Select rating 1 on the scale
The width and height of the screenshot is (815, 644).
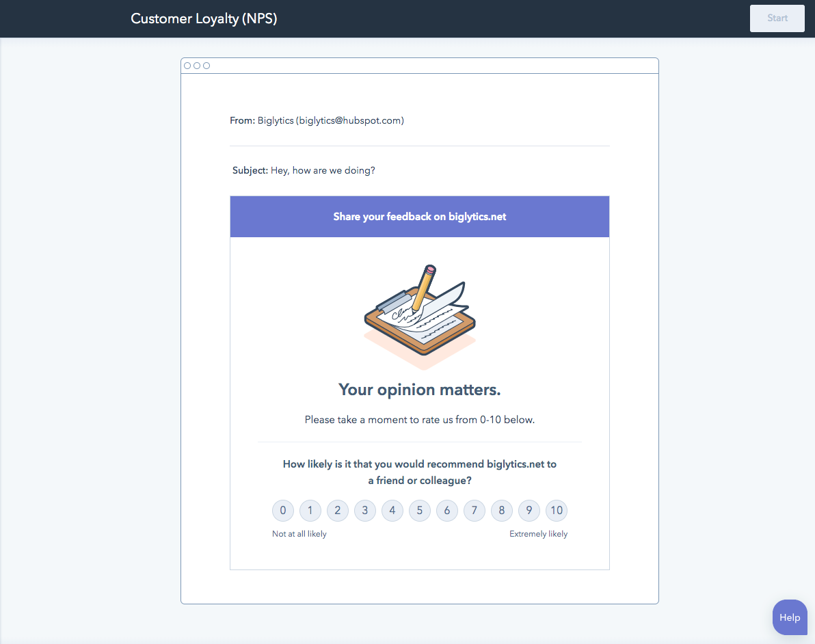(x=310, y=511)
